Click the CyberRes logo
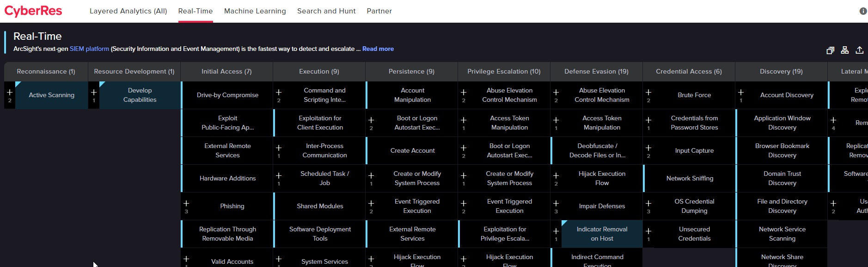The image size is (868, 267). tap(33, 11)
